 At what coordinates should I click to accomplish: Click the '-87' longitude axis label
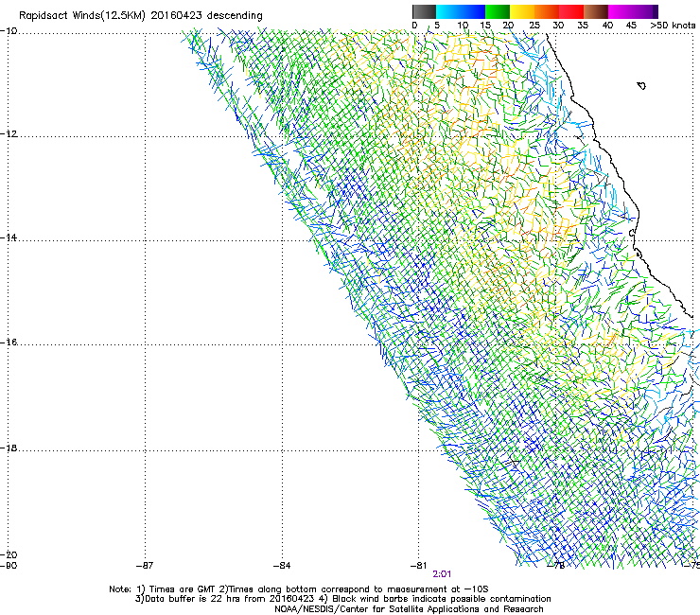[x=145, y=566]
